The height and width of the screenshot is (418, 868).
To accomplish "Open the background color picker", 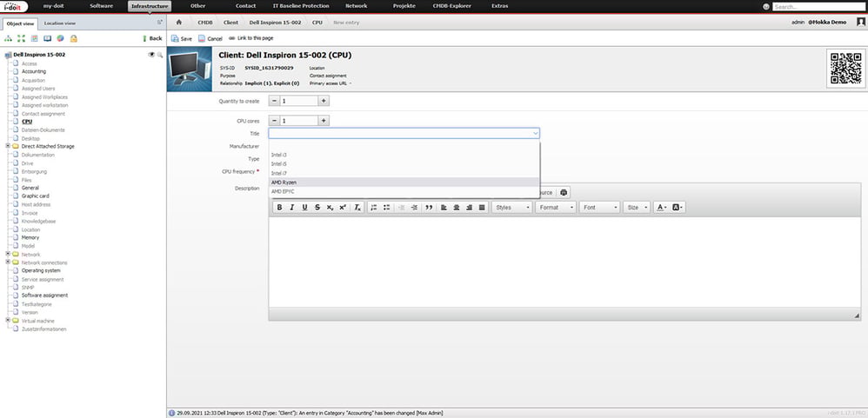I will click(678, 208).
